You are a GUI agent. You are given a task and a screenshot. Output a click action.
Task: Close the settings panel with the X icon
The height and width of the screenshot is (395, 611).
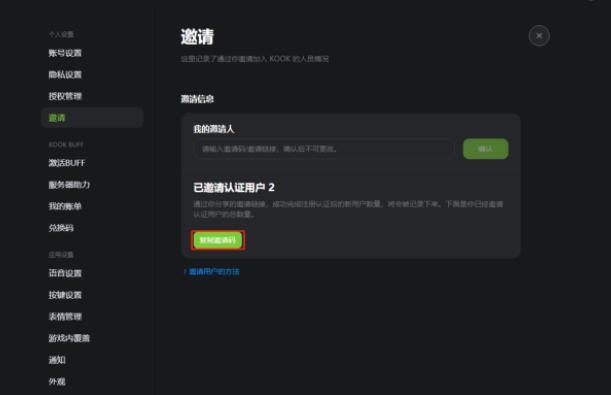[x=539, y=36]
